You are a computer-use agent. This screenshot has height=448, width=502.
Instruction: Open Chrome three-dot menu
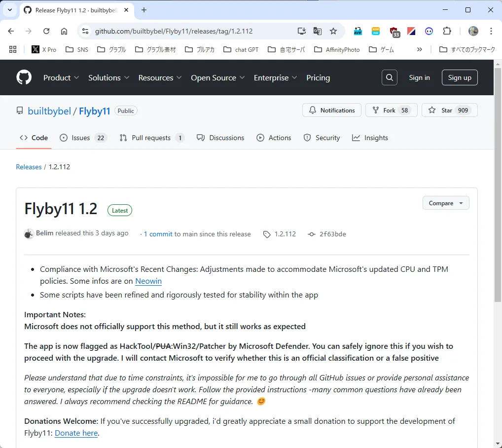pyautogui.click(x=491, y=31)
